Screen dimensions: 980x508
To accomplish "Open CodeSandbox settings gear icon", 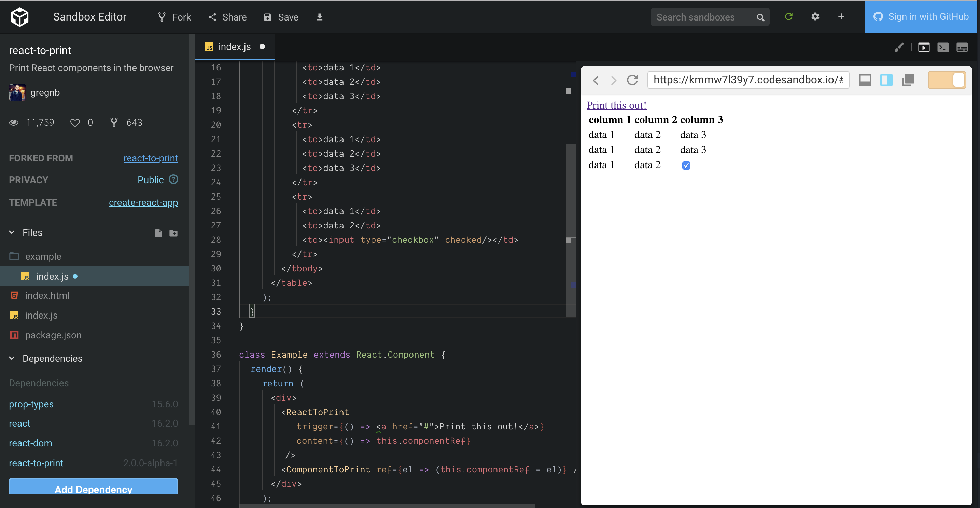I will pos(816,16).
